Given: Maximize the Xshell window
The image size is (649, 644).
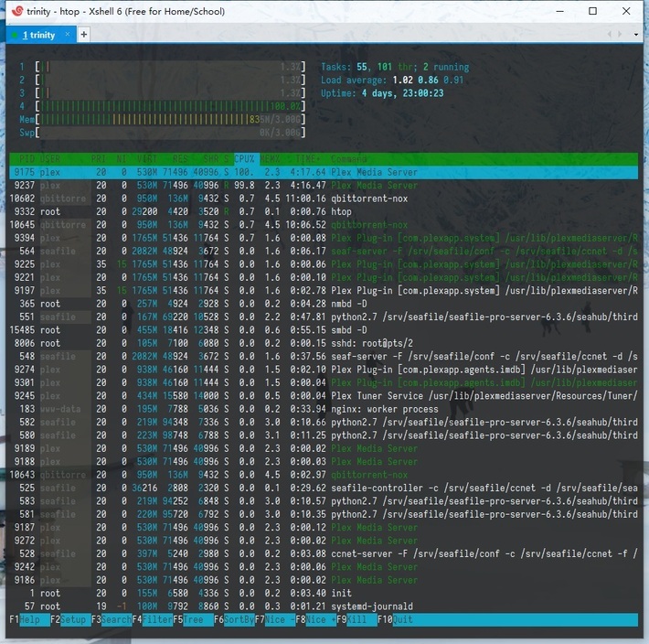Looking at the screenshot, I should [x=592, y=12].
